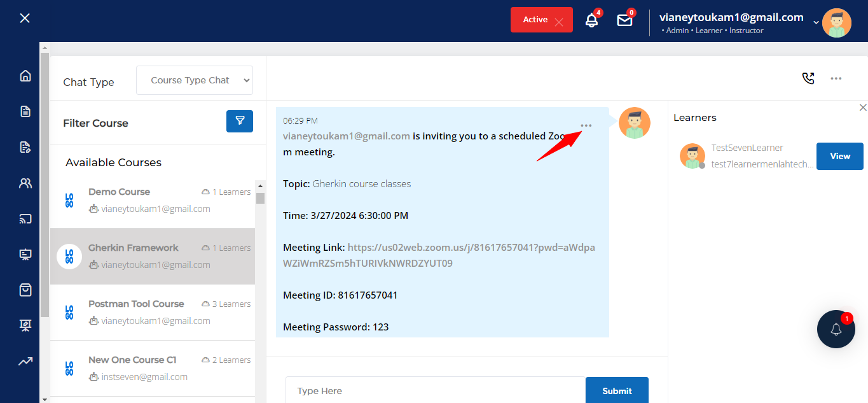Click the Type Here message field
The width and height of the screenshot is (868, 403).
(435, 390)
